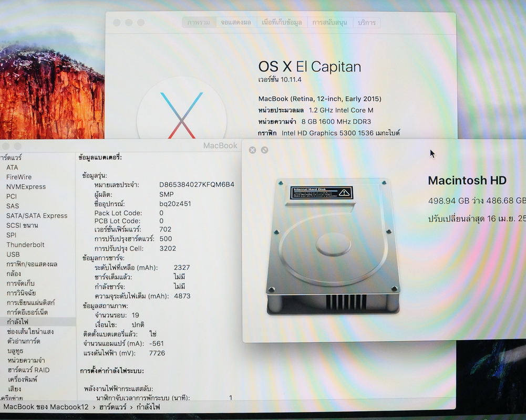The image size is (526, 420).
Task: Click ฮาร์ดแวร์ in the bottom path bar
Action: click(112, 407)
